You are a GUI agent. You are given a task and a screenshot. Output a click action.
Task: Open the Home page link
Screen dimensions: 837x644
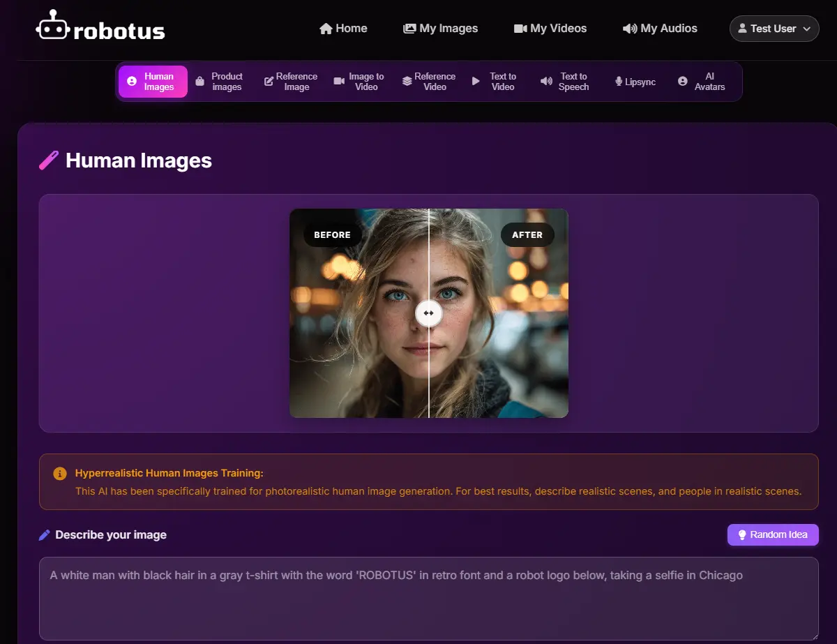click(343, 29)
